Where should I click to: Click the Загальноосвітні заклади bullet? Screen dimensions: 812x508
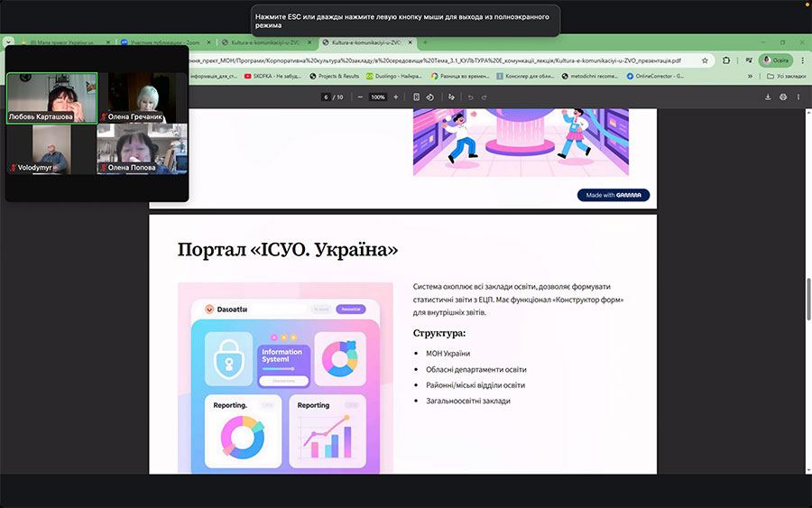468,401
